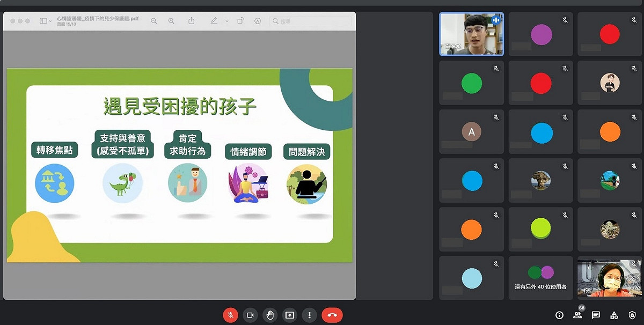The height and width of the screenshot is (325, 644).
Task: Raise your hand in the meeting
Action: 270,315
